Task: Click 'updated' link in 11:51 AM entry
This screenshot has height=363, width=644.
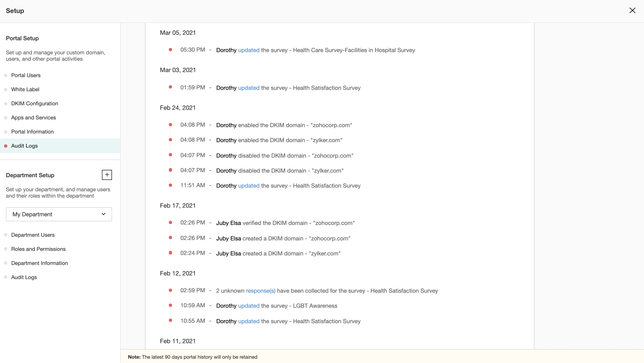Action: (248, 186)
